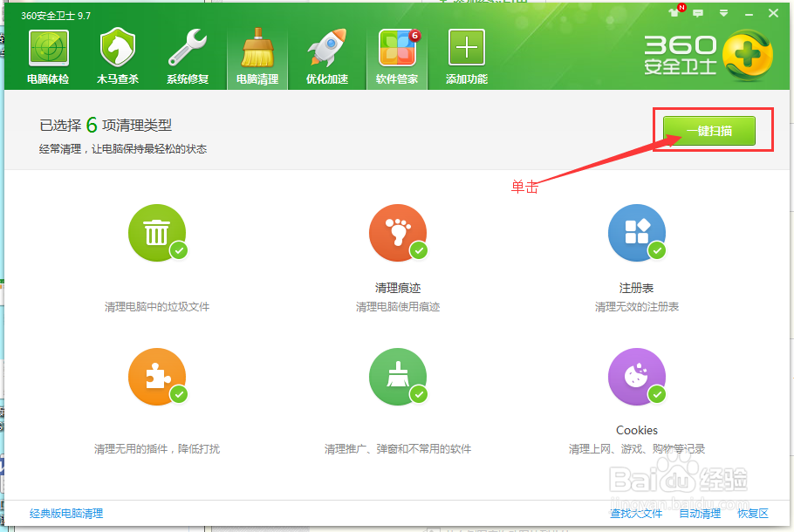This screenshot has width=794, height=532.
Task: Open the 恢复区 link
Action: [x=753, y=514]
